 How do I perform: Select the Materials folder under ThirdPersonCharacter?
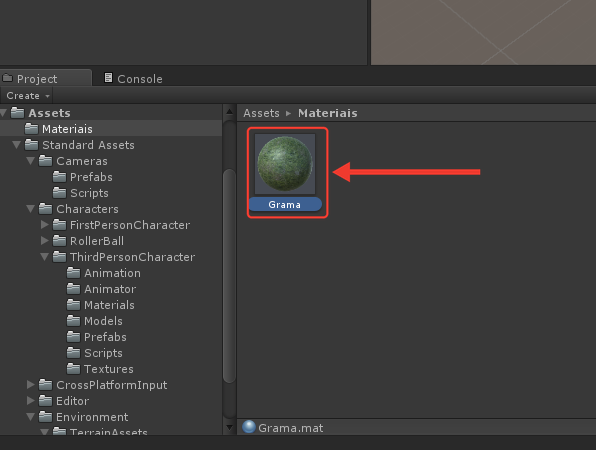[109, 305]
